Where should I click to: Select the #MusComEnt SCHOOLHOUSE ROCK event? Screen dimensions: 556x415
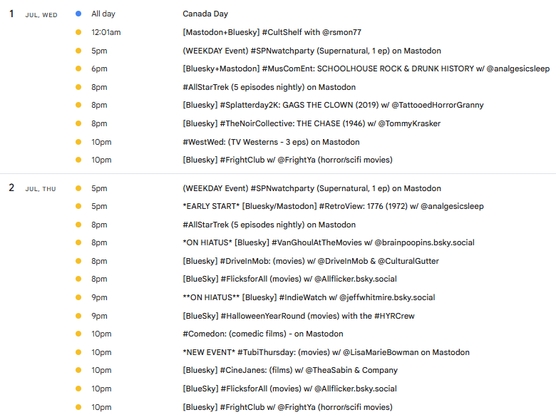(x=366, y=68)
